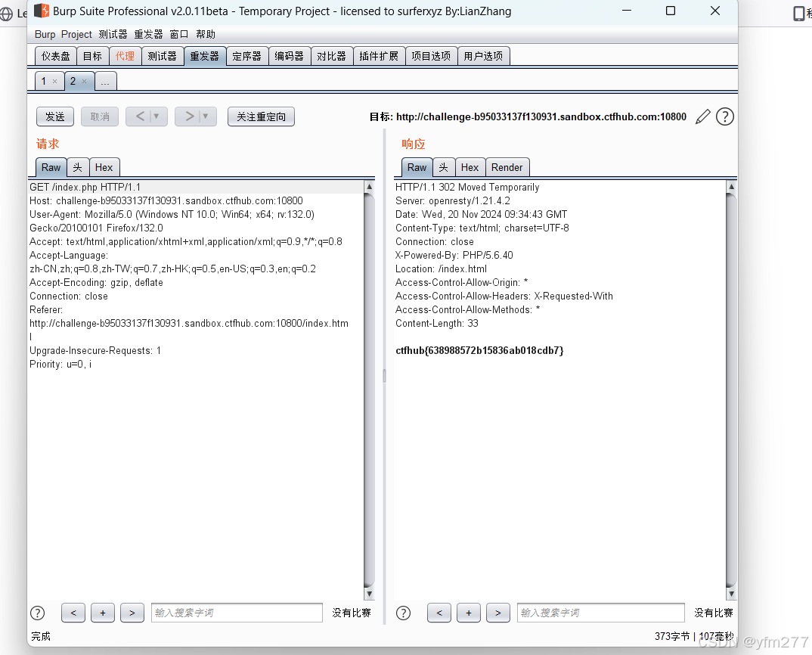Select repeater tab 1
812x655 pixels.
click(44, 82)
